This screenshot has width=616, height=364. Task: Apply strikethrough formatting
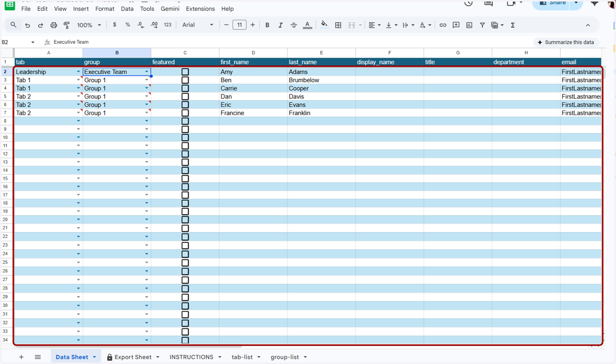tap(294, 25)
